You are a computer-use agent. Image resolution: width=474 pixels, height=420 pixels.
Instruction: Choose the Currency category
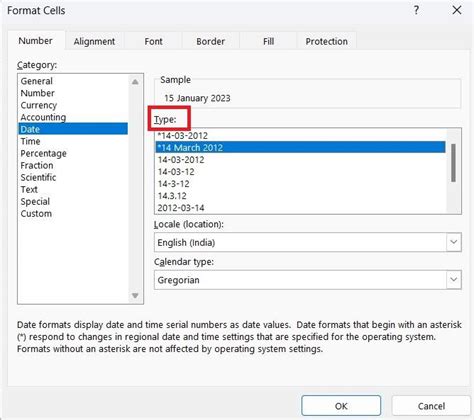pyautogui.click(x=73, y=105)
